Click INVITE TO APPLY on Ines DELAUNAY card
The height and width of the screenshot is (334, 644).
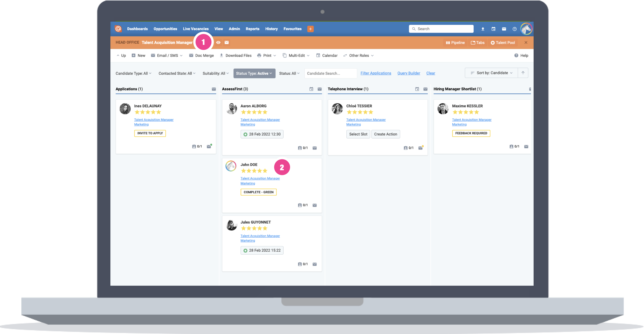coord(150,133)
